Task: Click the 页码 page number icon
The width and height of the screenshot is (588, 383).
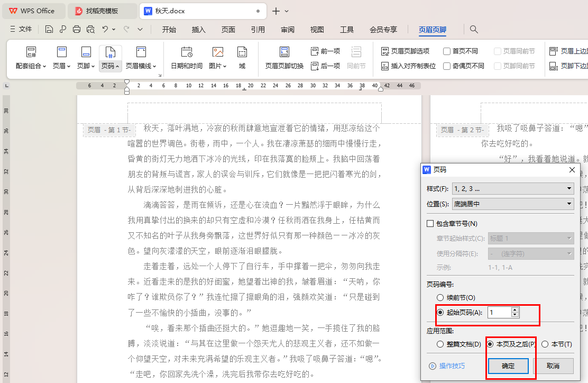Action: (110, 52)
